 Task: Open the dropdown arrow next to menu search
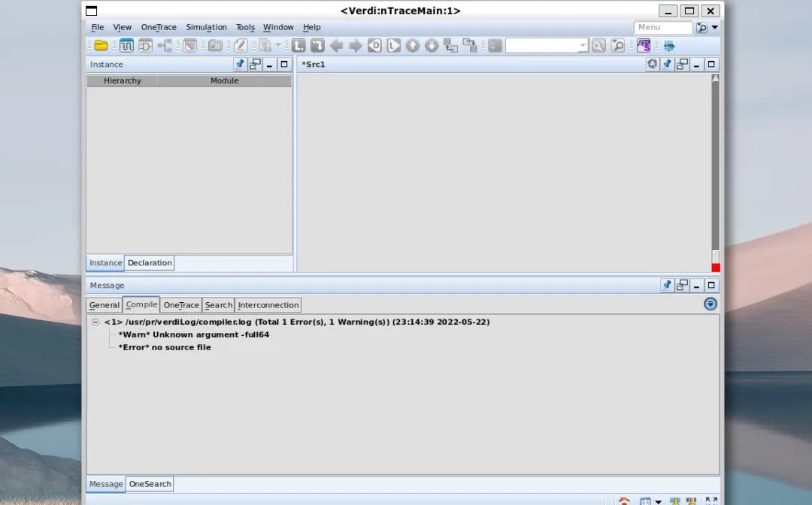pos(715,27)
